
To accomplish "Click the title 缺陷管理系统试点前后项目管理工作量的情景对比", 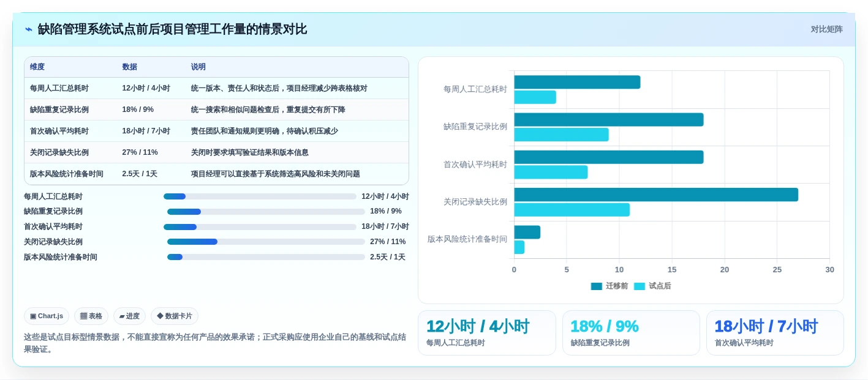I will coord(172,29).
